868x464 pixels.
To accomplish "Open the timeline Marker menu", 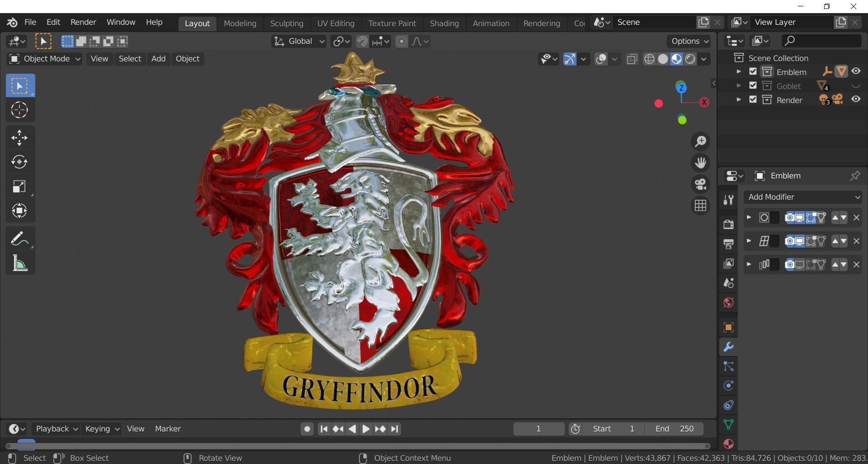I will pos(168,429).
